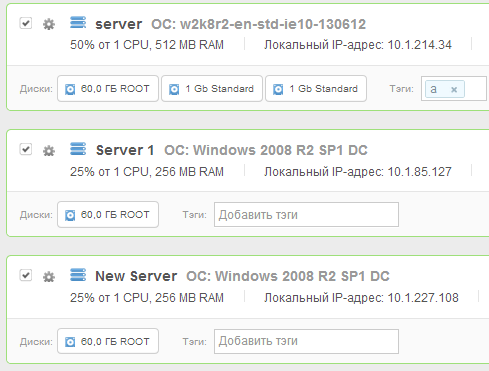This screenshot has width=489, height=371.
Task: Open 60,0 ГБ ROOT disk of Server 1
Action: click(x=108, y=215)
